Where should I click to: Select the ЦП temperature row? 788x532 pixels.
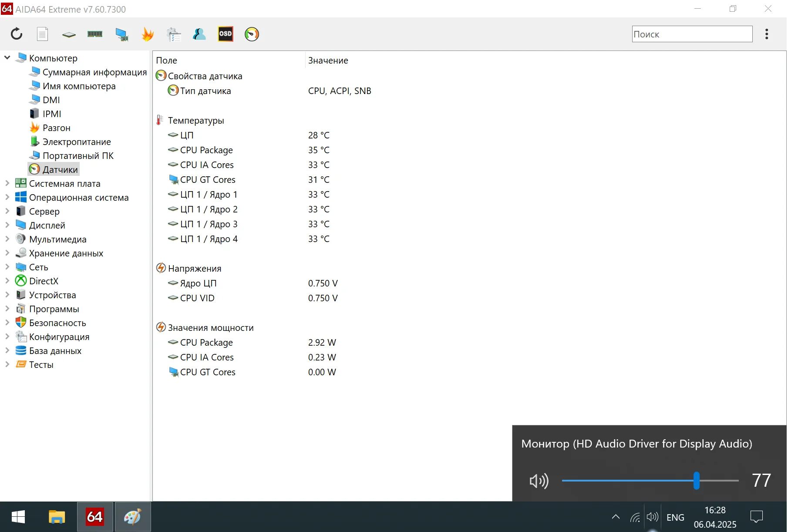[469, 135]
